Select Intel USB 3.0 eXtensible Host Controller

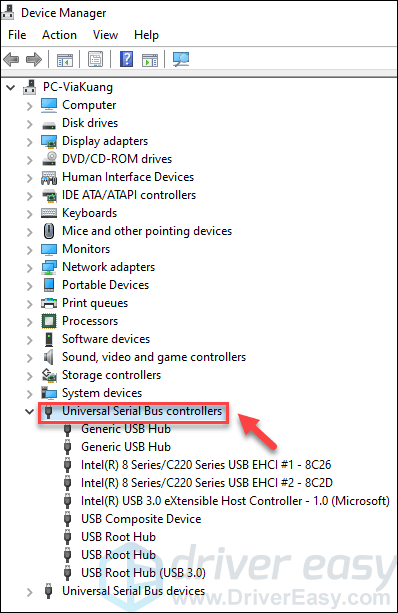(235, 501)
